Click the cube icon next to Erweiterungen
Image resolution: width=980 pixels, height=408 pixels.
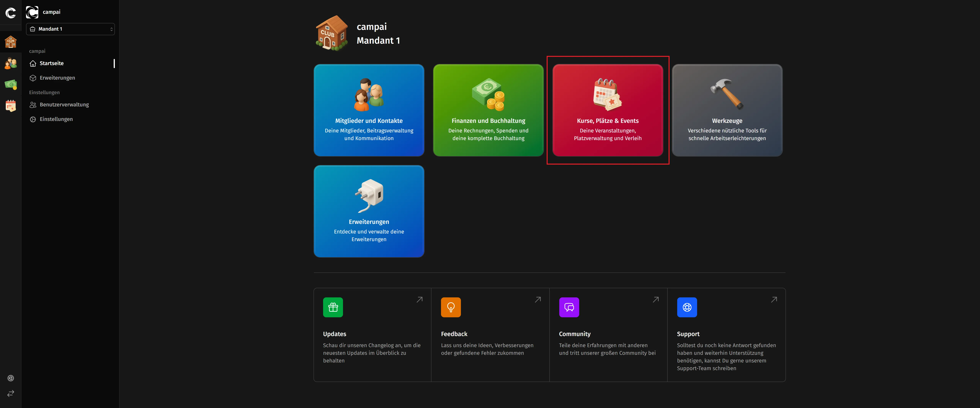(x=33, y=78)
